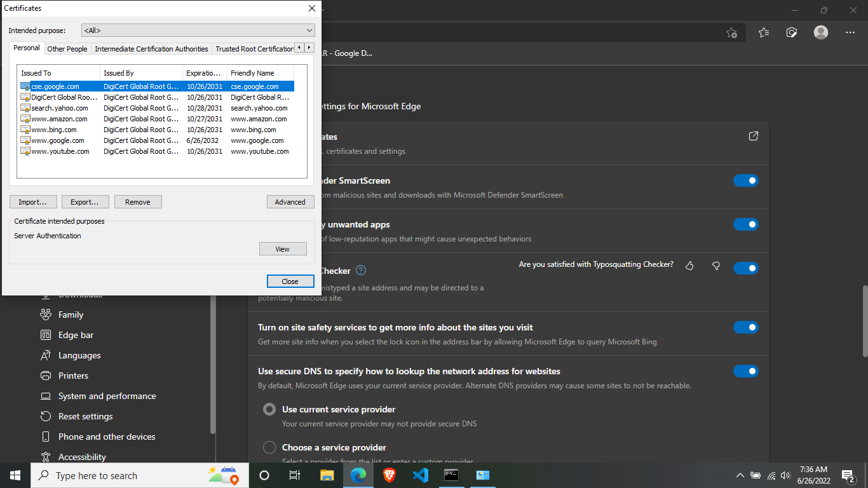Switch to the Other People tab
Screen dimensions: 868x488
click(67, 49)
